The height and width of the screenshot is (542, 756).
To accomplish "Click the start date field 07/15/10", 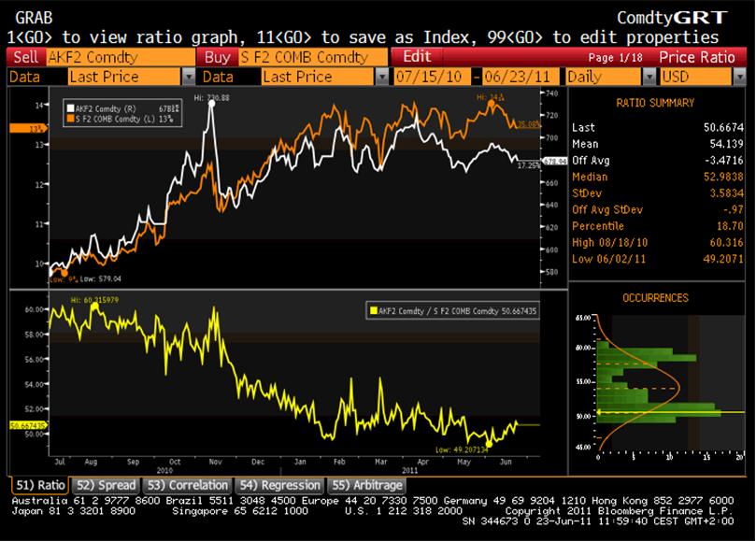I will tap(431, 77).
